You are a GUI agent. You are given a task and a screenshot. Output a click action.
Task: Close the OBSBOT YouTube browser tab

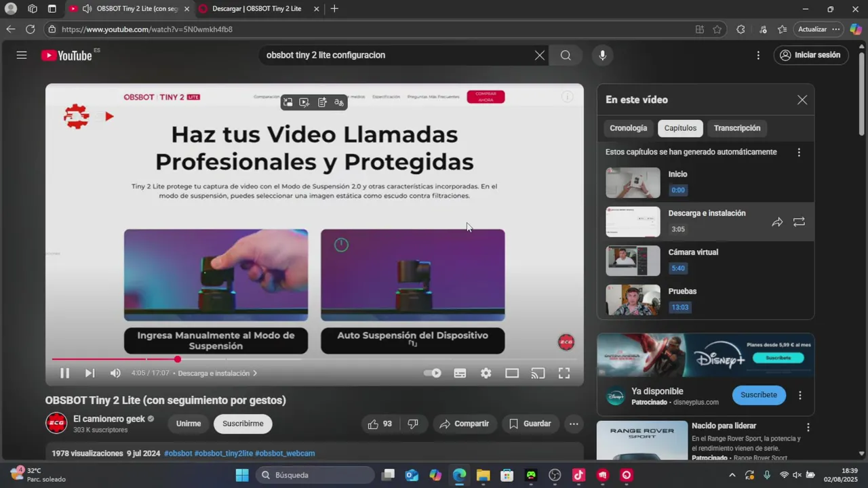[186, 9]
